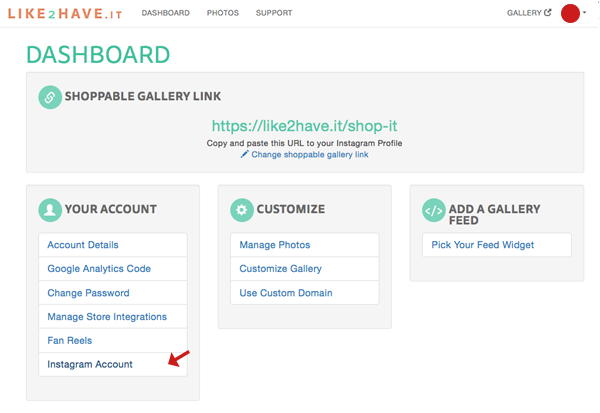Click the Like2Have.it logo
The width and height of the screenshot is (600, 413).
(72, 13)
